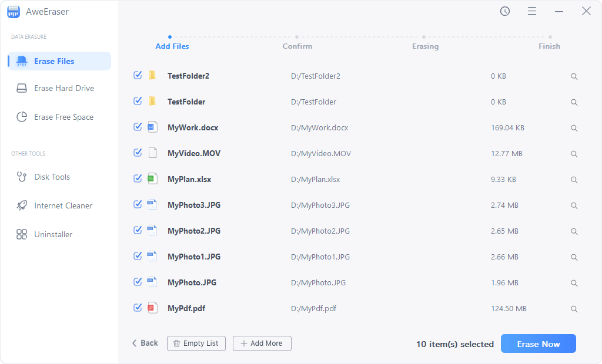Click the MyPhoto.JPG image file icon
The image size is (602, 364).
152,282
